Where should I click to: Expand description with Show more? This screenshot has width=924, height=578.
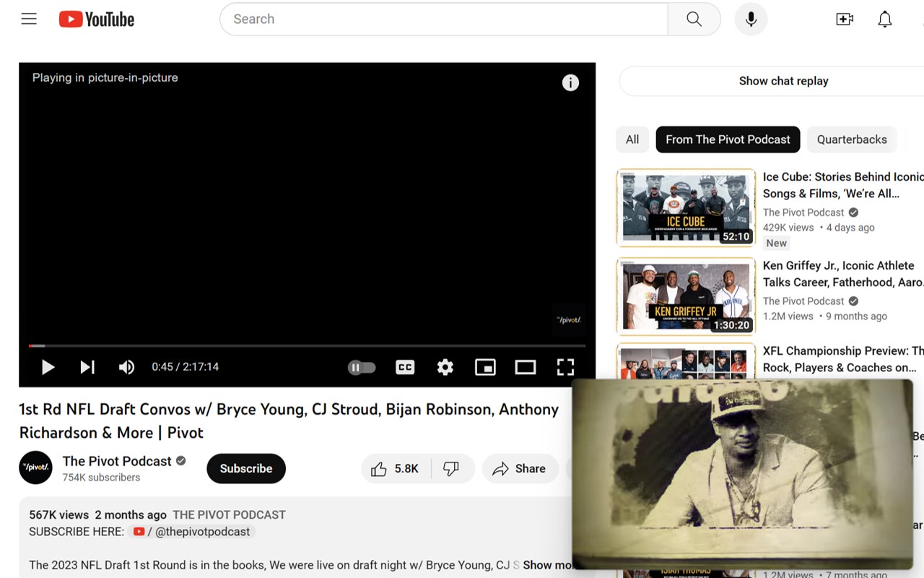point(546,565)
